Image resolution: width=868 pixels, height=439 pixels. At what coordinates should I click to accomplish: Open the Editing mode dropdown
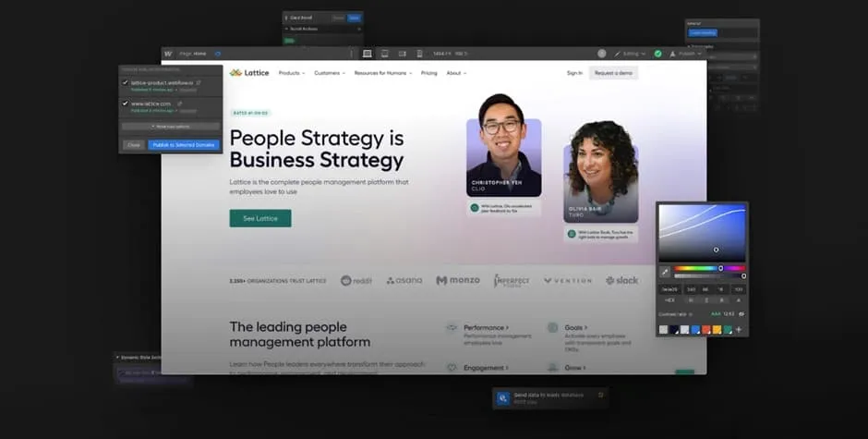point(630,54)
